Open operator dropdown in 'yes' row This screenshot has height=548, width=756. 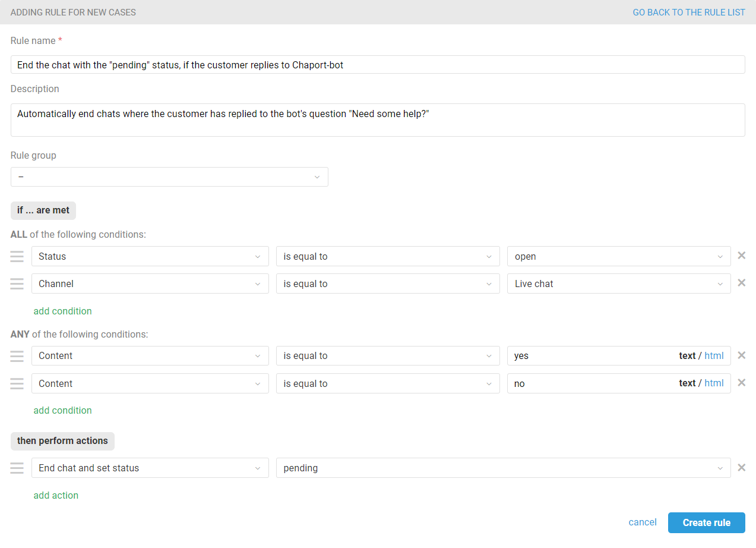(x=388, y=356)
